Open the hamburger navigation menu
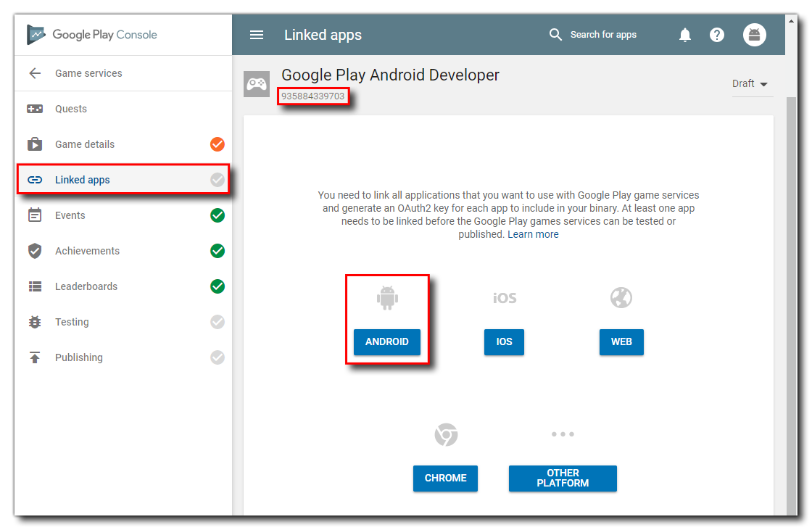This screenshot has width=812, height=530. tap(257, 35)
